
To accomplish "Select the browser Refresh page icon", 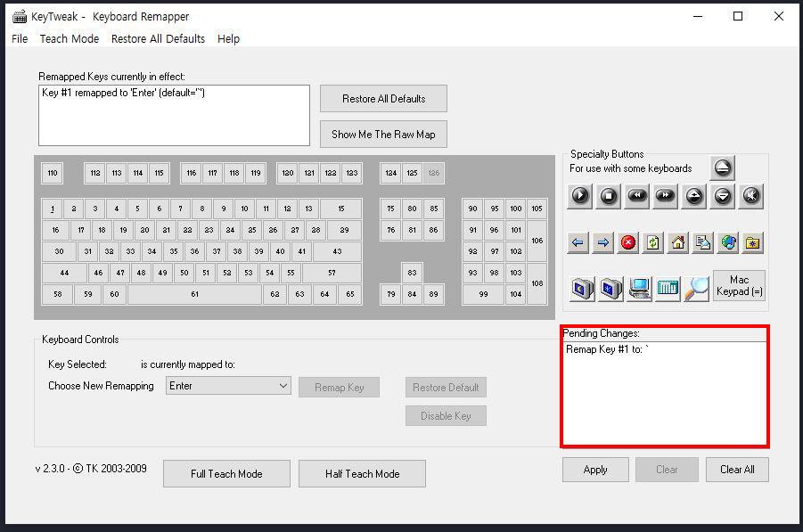I will click(653, 242).
